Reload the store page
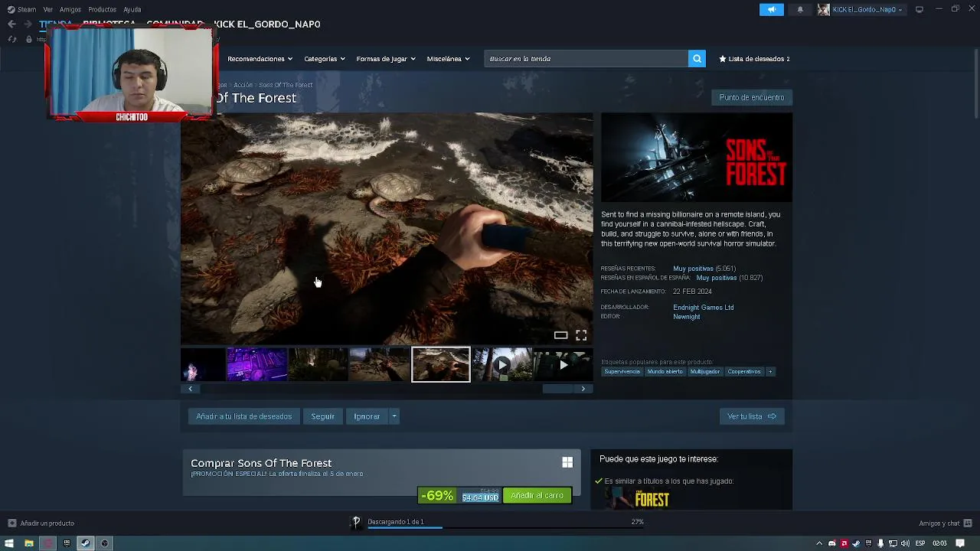The height and width of the screenshot is (551, 980). (x=11, y=39)
